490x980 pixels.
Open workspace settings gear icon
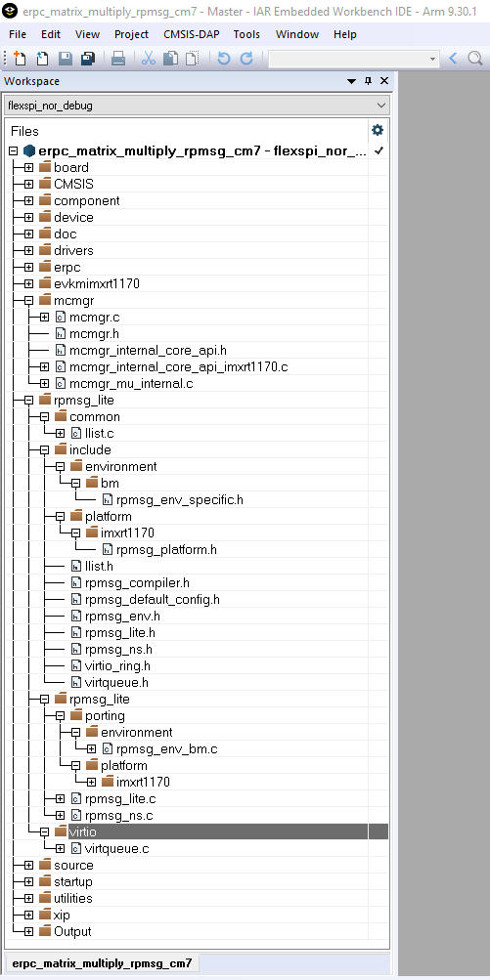click(x=378, y=130)
